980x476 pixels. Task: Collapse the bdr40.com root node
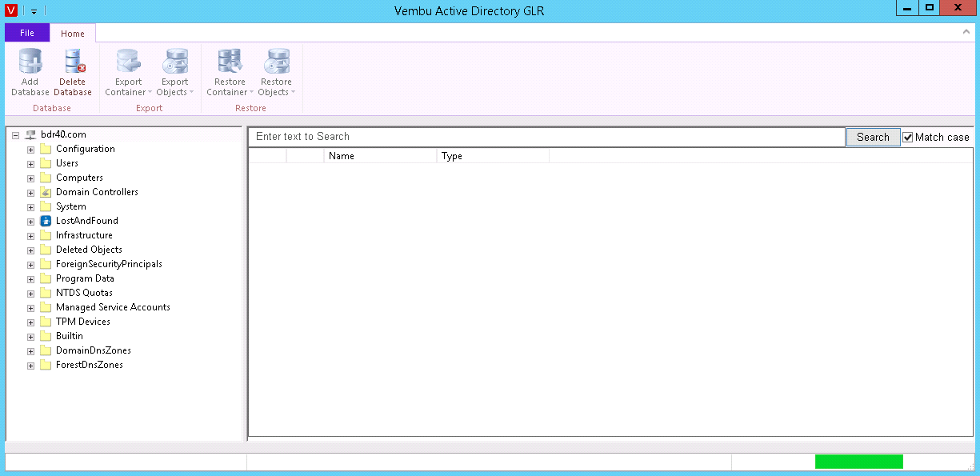[x=15, y=135]
